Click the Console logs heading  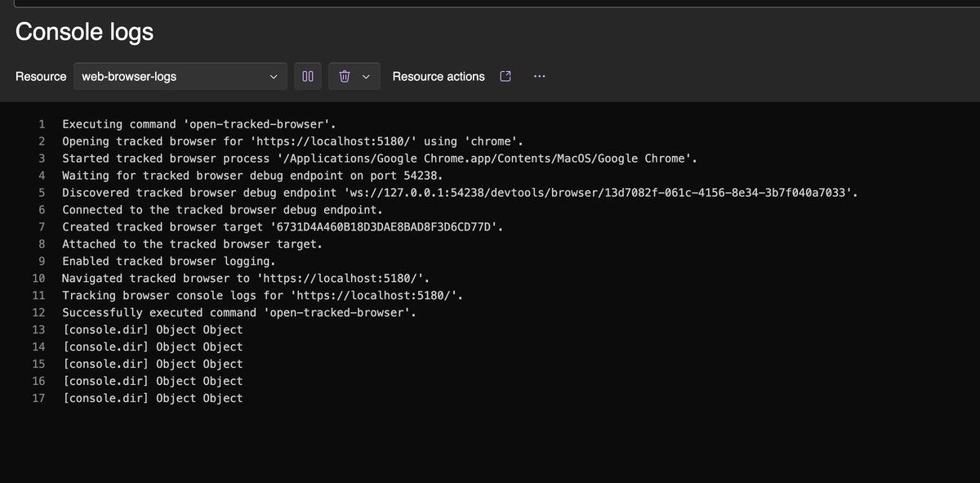84,32
